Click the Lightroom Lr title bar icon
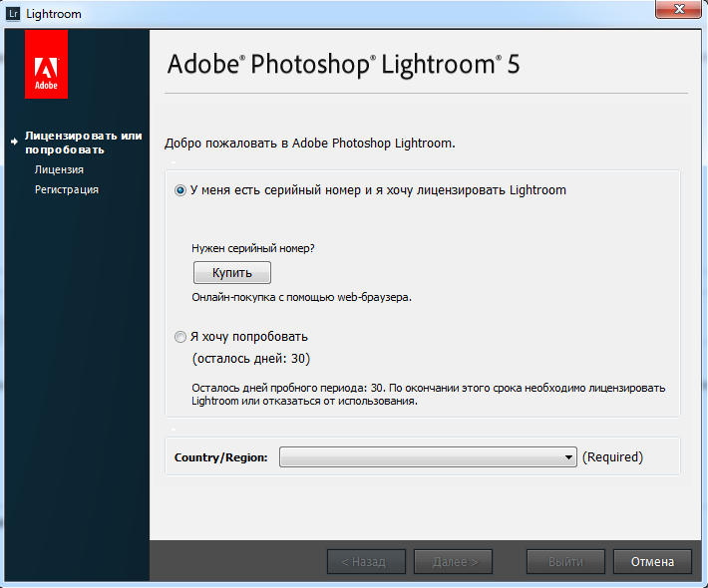Screen dimensions: 708x588 [13, 14]
